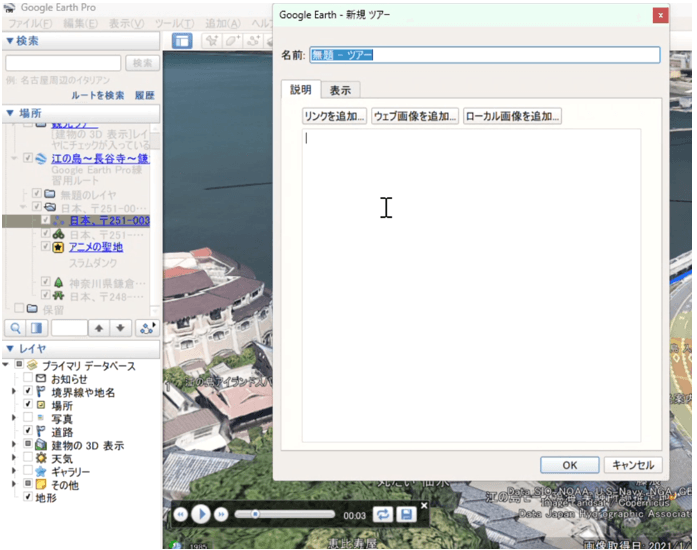Click the tour playback progress slider

coord(290,514)
